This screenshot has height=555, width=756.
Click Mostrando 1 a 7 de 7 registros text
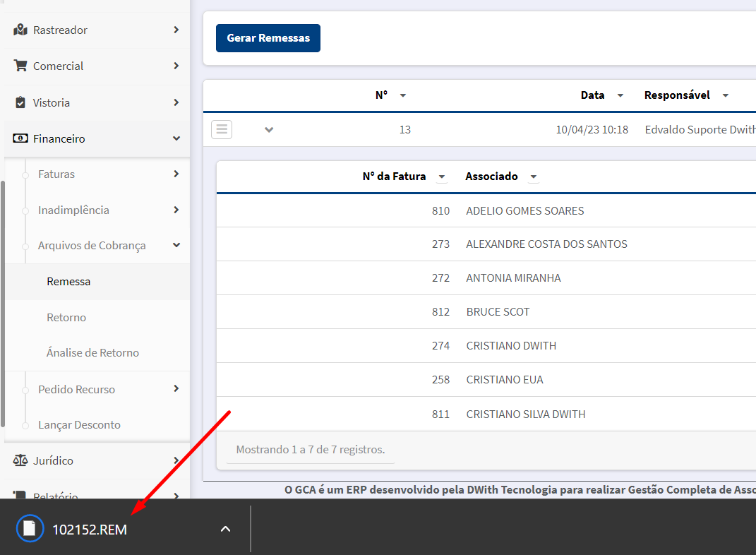point(311,449)
